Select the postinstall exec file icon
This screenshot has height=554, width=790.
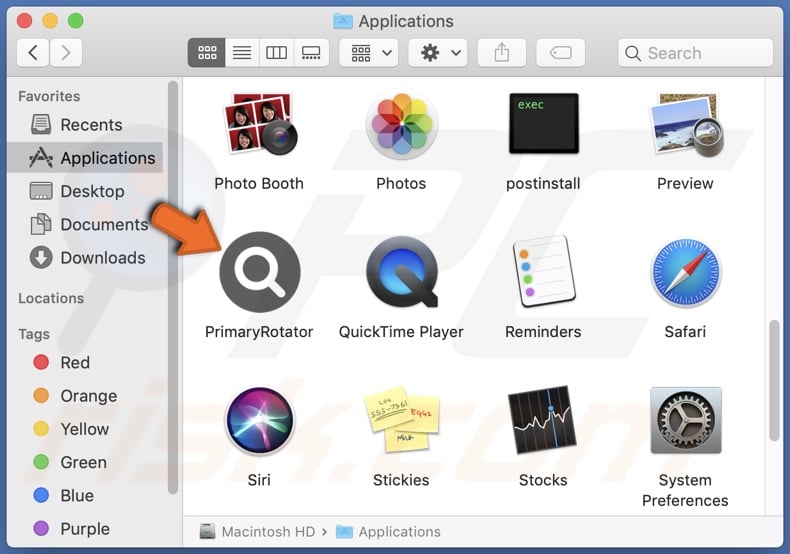[544, 123]
